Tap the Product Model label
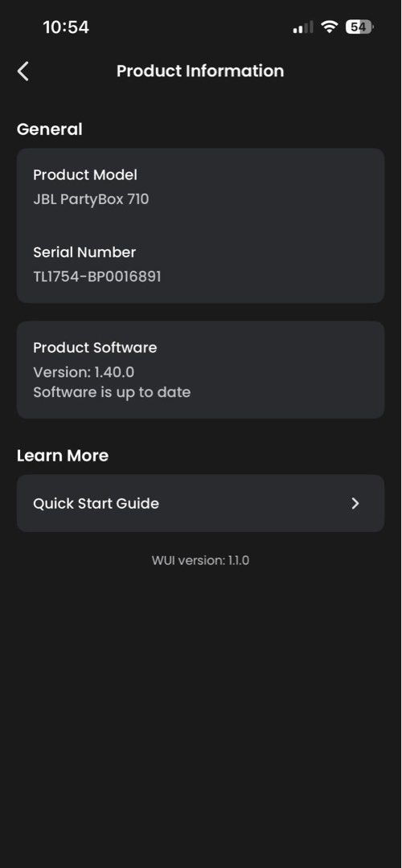 [x=85, y=175]
